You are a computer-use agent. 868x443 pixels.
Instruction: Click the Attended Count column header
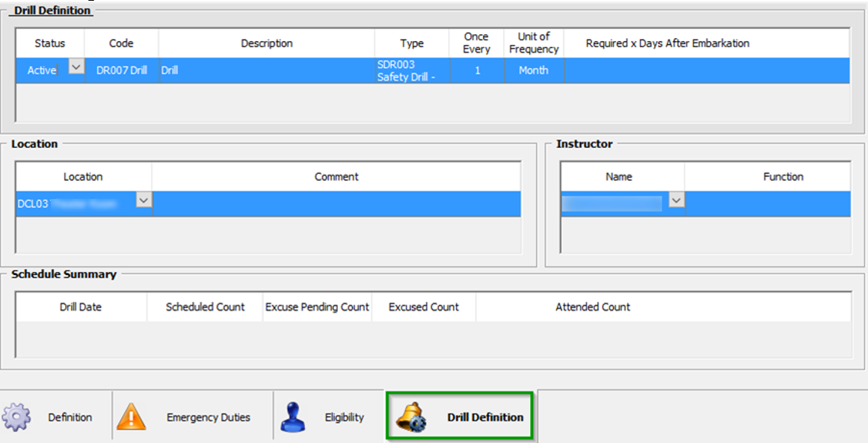[593, 306]
